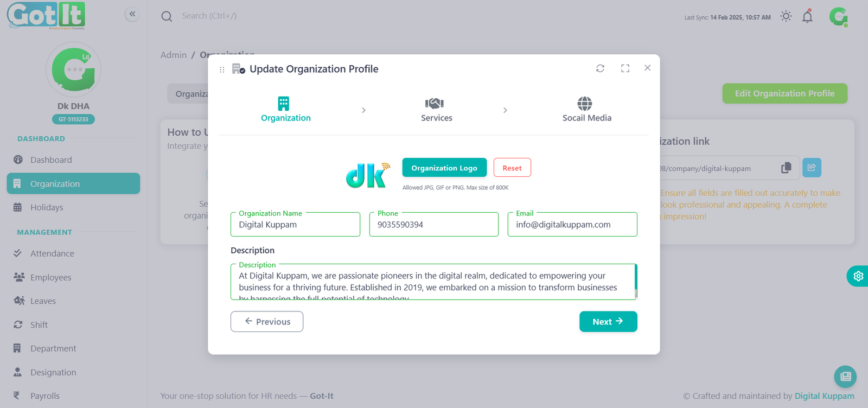Click into the Organization Name field
This screenshot has width=868, height=408.
(x=295, y=225)
